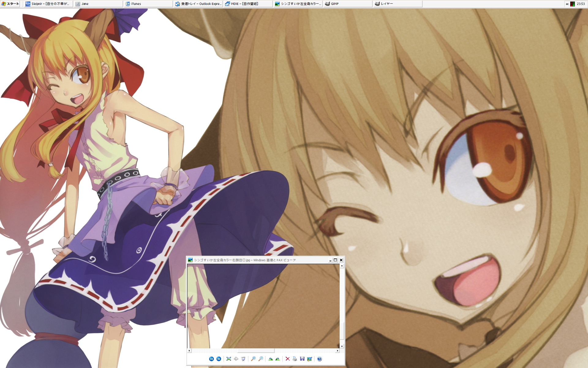
Task: Click the Best Fit viewer icon
Action: click(x=229, y=359)
